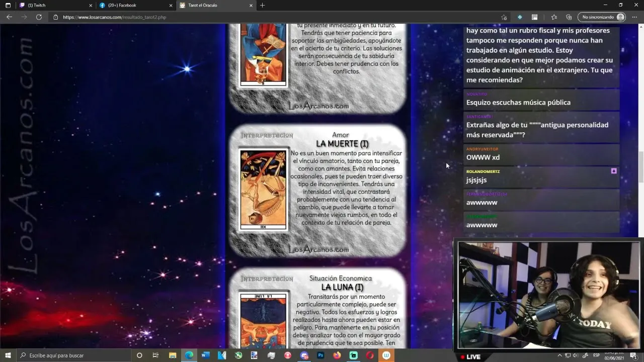Open the orange W app on the taskbar
This screenshot has width=644, height=362.
pyautogui.click(x=386, y=355)
